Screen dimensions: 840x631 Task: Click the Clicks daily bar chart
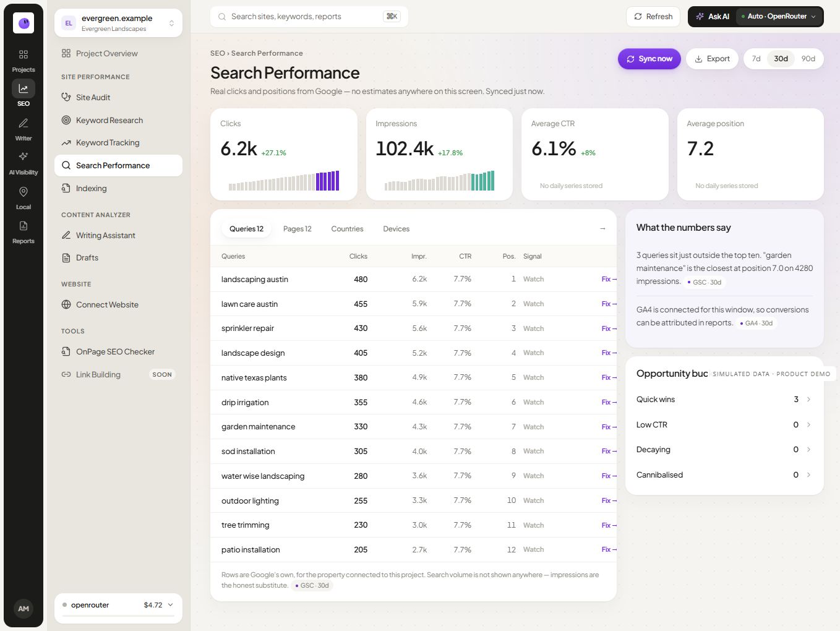pyautogui.click(x=284, y=181)
